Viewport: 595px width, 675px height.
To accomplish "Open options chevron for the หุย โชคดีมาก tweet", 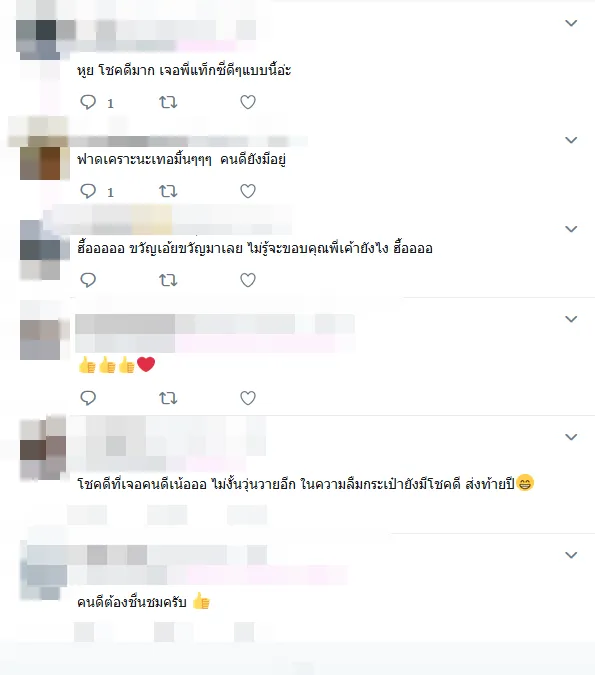I will 571,23.
